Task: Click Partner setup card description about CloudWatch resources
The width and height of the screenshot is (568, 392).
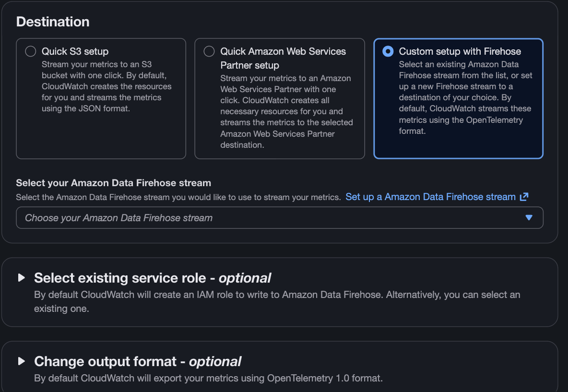Action: tap(286, 112)
